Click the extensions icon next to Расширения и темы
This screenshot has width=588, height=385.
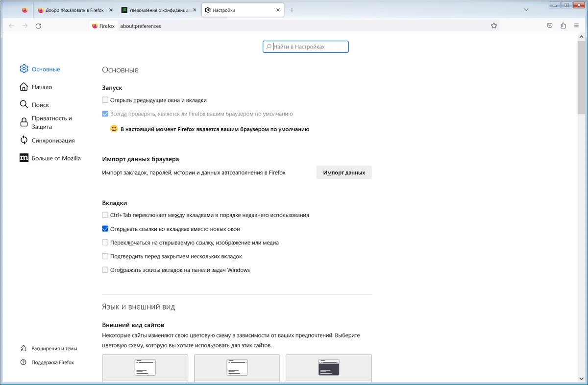click(x=24, y=348)
